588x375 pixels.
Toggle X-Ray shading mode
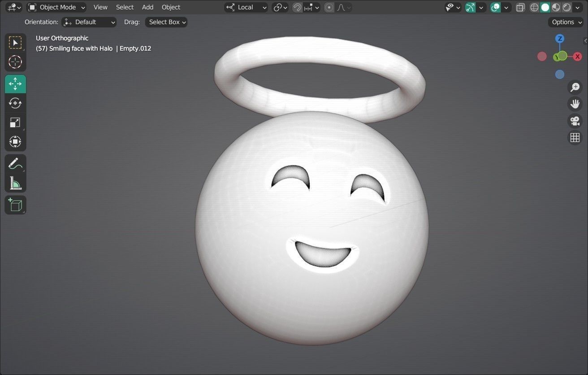(520, 7)
